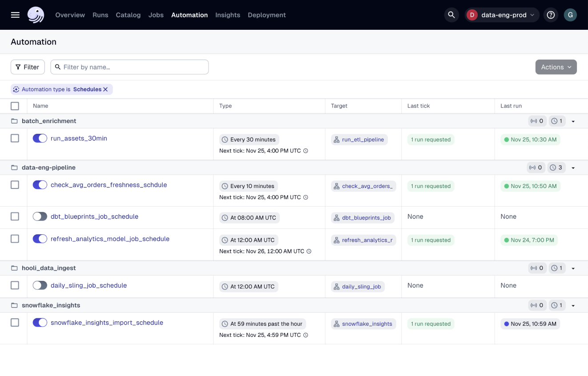This screenshot has height=376, width=588.
Task: Open the data-eng-prod deployment dropdown
Action: 502,15
